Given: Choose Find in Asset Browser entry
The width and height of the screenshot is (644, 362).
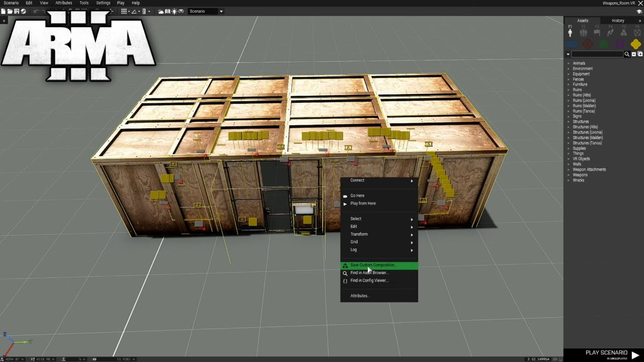Looking at the screenshot, I should pos(379,273).
